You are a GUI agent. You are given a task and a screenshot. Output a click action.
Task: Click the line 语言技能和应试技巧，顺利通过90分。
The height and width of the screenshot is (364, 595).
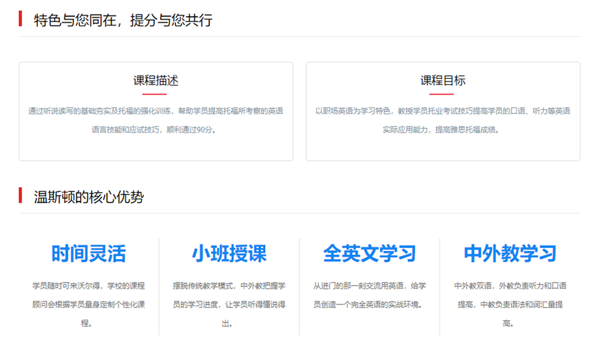156,130
